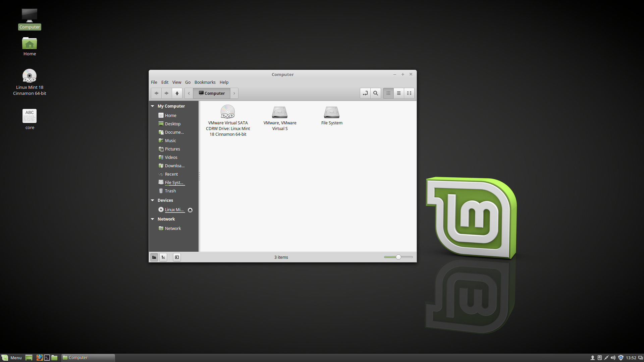
Task: Select the core file on desktop
Action: tap(30, 119)
